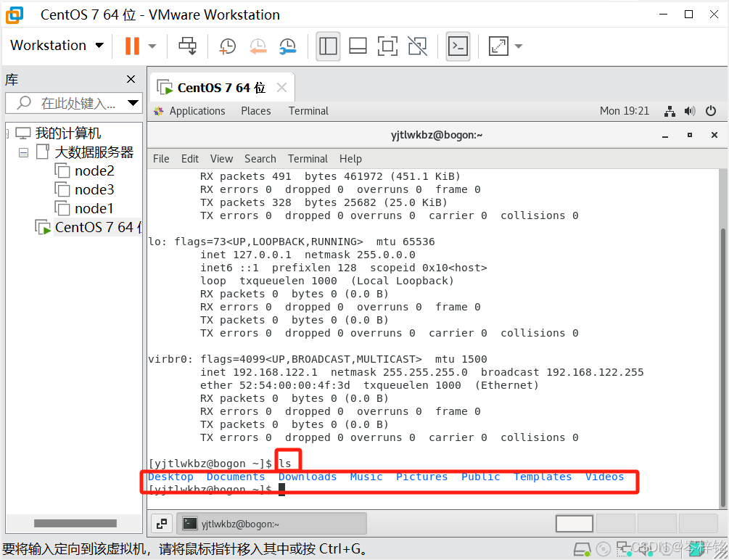Open the power options dropdown arrow beside the pause icon

tap(152, 46)
